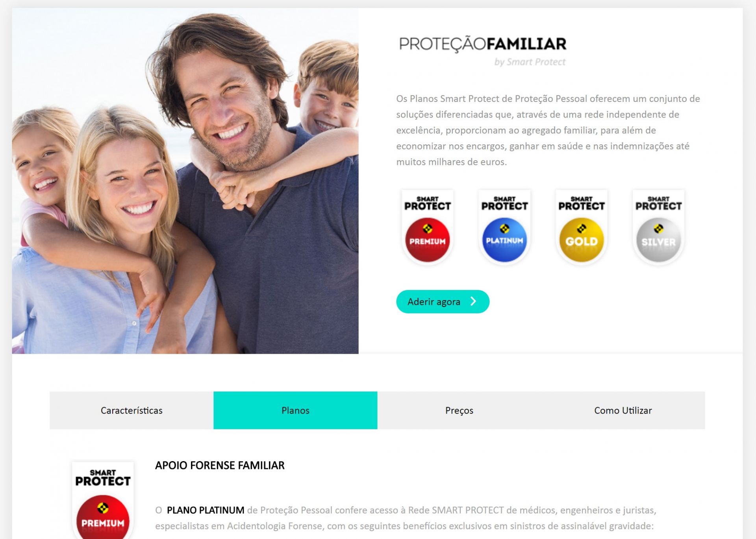
Task: Click the family photo banner image
Action: (x=185, y=181)
